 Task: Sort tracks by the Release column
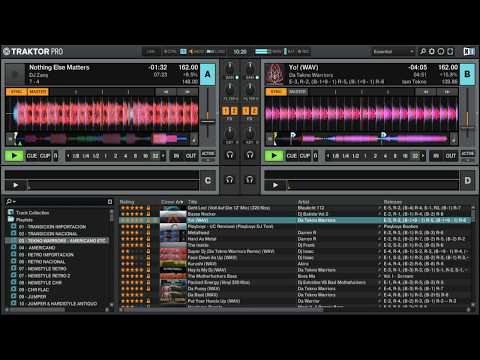(x=393, y=202)
